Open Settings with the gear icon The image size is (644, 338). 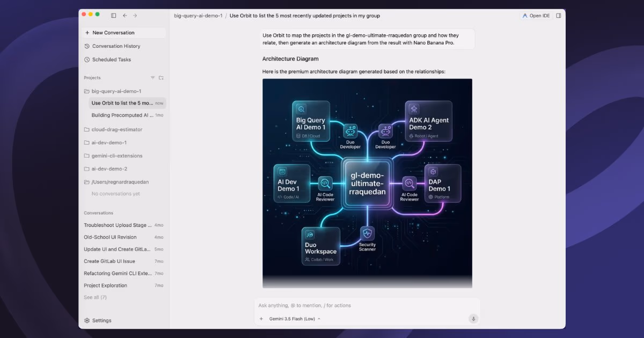98,320
